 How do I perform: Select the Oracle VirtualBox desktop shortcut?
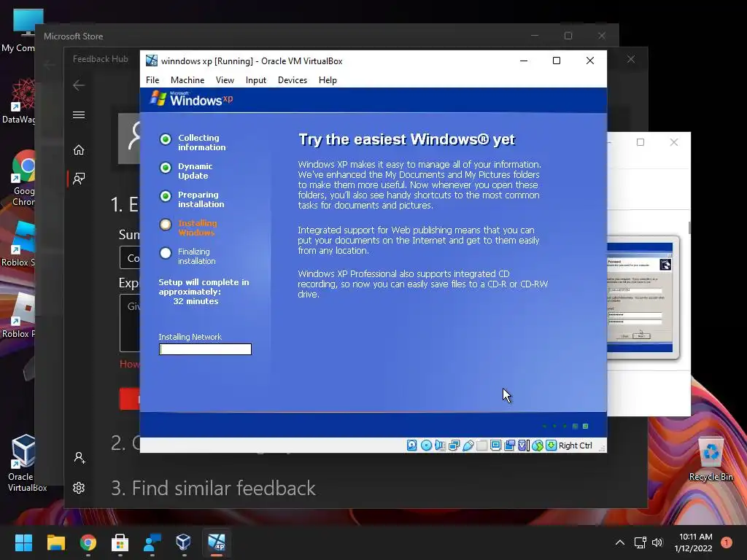pos(24,463)
